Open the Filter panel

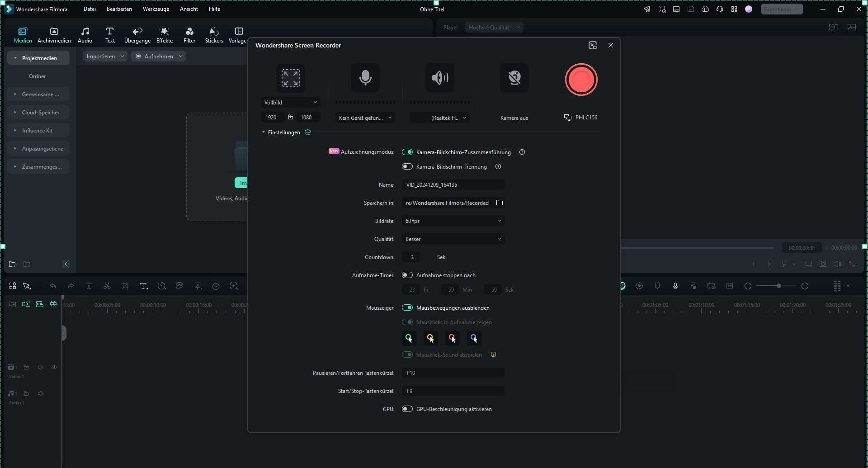coord(189,35)
